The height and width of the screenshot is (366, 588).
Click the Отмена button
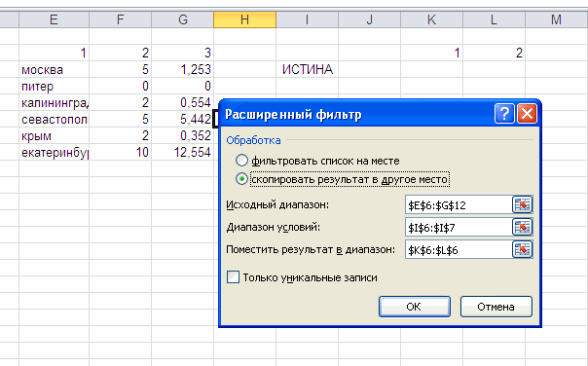(x=496, y=307)
